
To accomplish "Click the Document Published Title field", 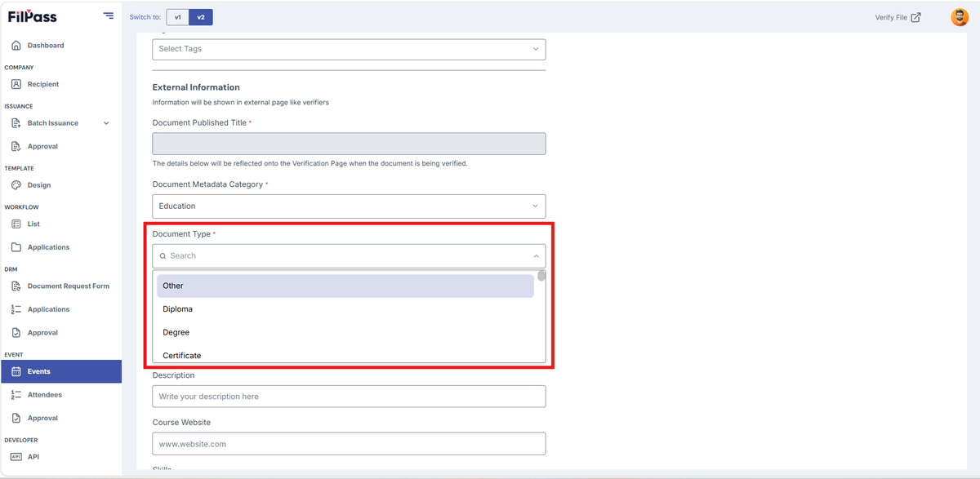I will point(349,144).
